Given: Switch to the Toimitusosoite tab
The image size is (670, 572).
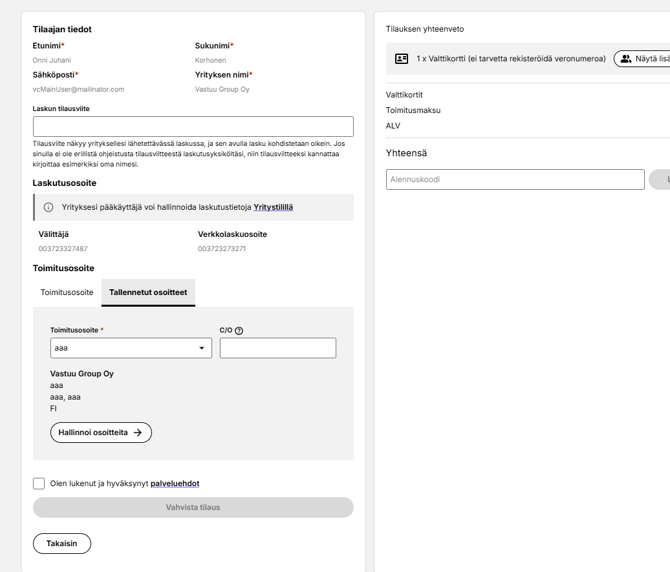Looking at the screenshot, I should (x=67, y=292).
